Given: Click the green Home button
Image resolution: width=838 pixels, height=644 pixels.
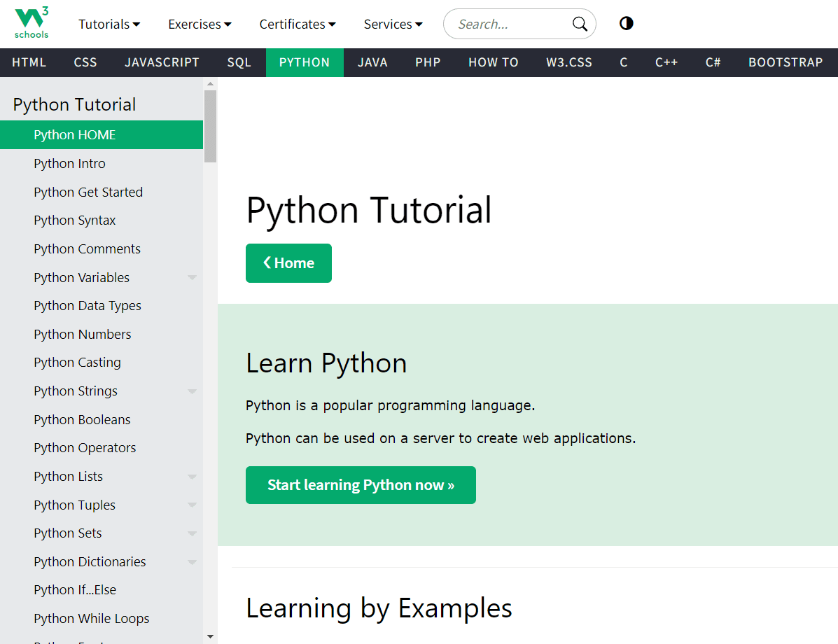Looking at the screenshot, I should 288,263.
